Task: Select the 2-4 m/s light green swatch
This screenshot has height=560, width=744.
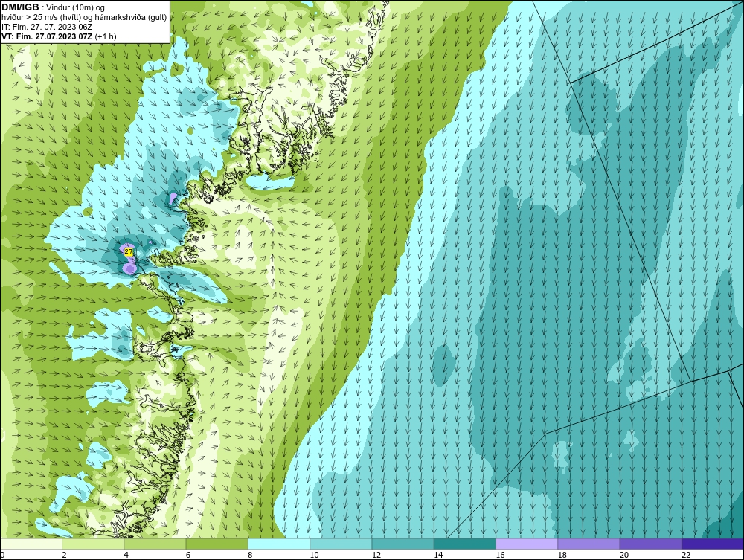Action: click(93, 544)
